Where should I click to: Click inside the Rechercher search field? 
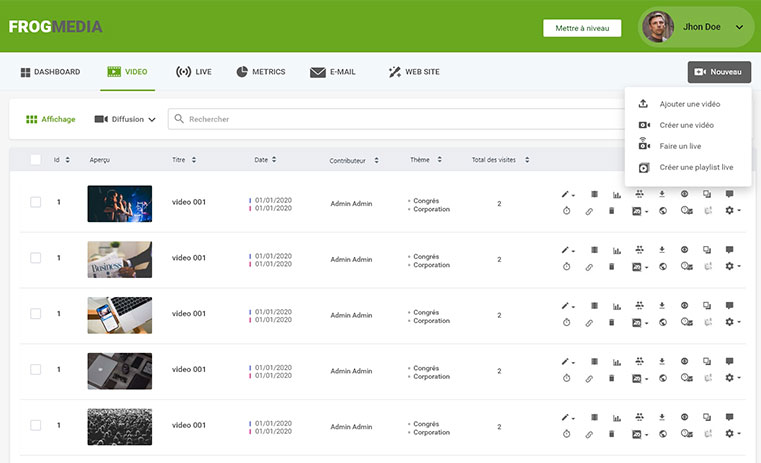[396, 119]
